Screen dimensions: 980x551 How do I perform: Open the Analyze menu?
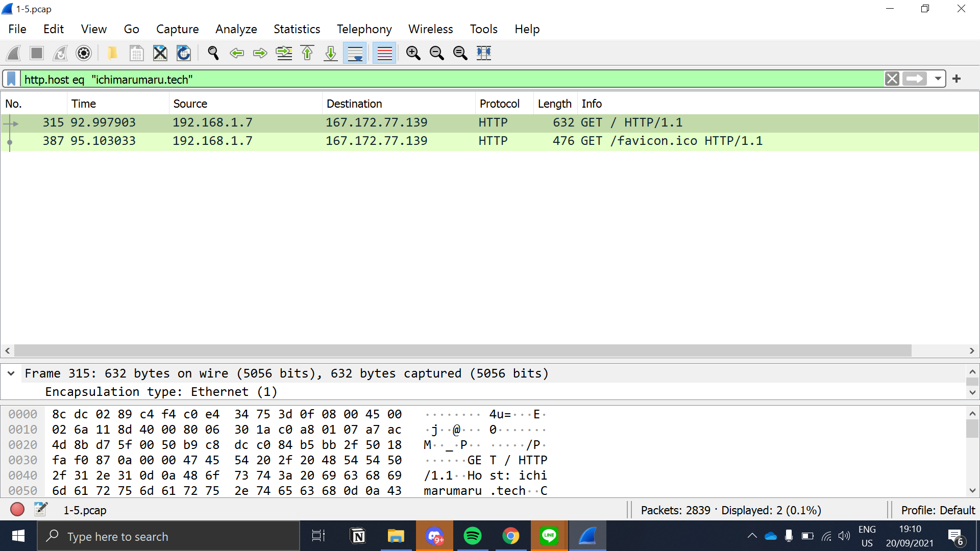coord(236,29)
